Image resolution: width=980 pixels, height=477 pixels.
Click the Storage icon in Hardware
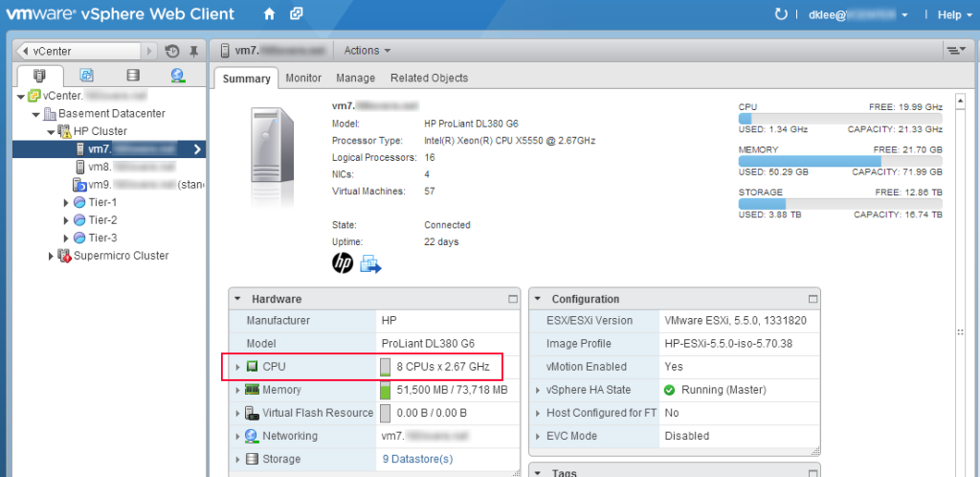click(252, 459)
